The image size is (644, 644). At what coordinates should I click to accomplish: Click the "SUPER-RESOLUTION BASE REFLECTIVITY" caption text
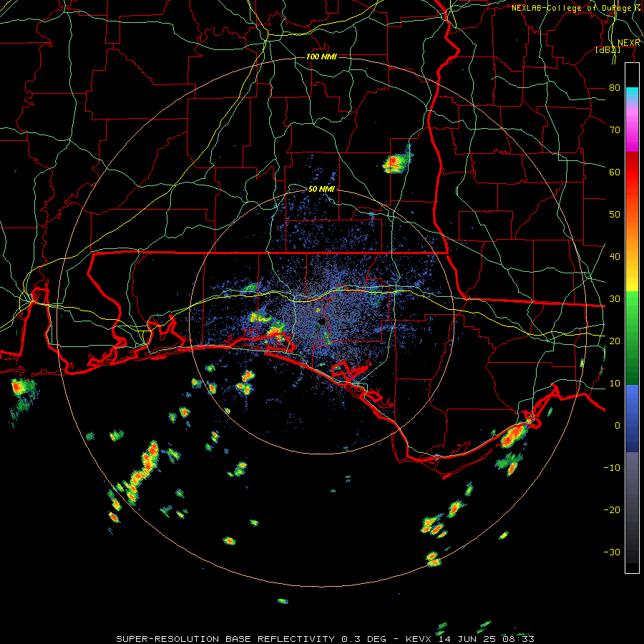pyautogui.click(x=225, y=639)
